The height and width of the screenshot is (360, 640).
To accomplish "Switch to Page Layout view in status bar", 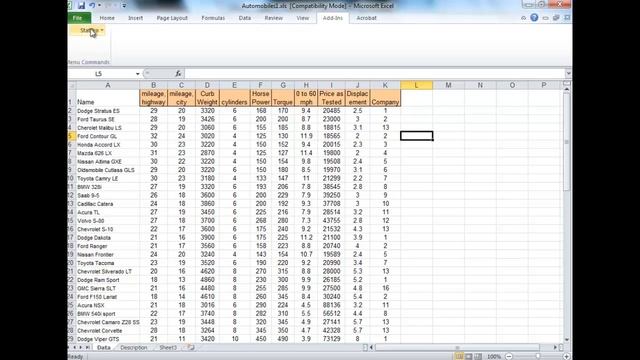I will (469, 356).
